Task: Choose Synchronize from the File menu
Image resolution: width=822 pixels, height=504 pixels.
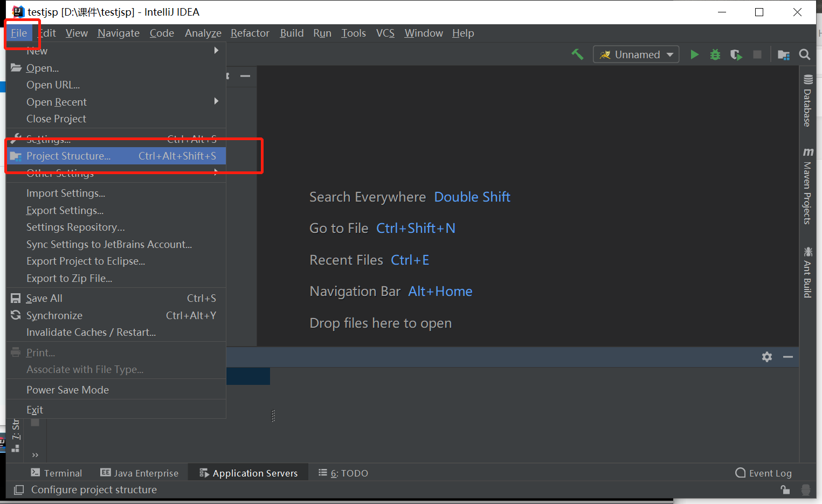Action: tap(116, 315)
